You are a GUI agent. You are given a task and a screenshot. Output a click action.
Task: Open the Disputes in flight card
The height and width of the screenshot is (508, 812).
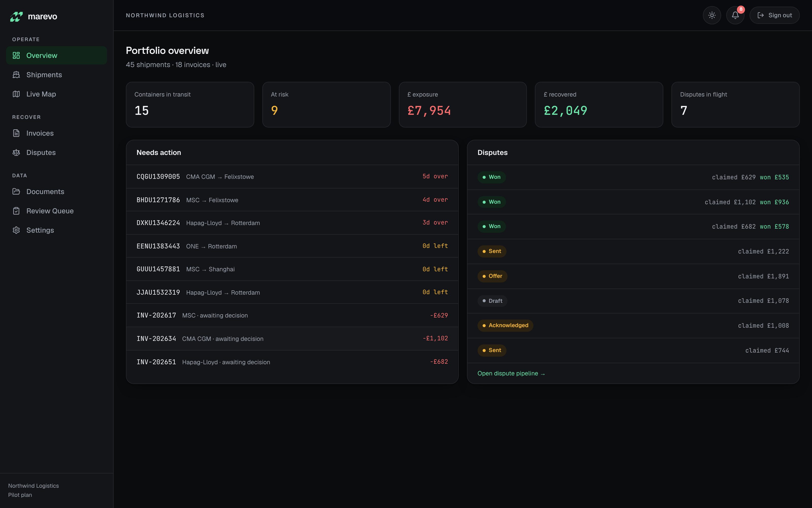coord(735,104)
